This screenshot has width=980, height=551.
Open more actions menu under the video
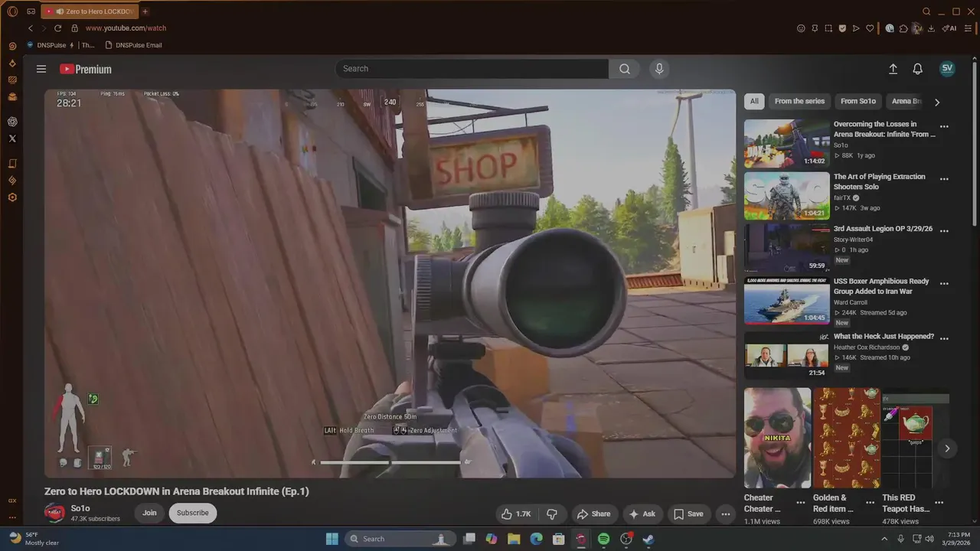tap(725, 514)
